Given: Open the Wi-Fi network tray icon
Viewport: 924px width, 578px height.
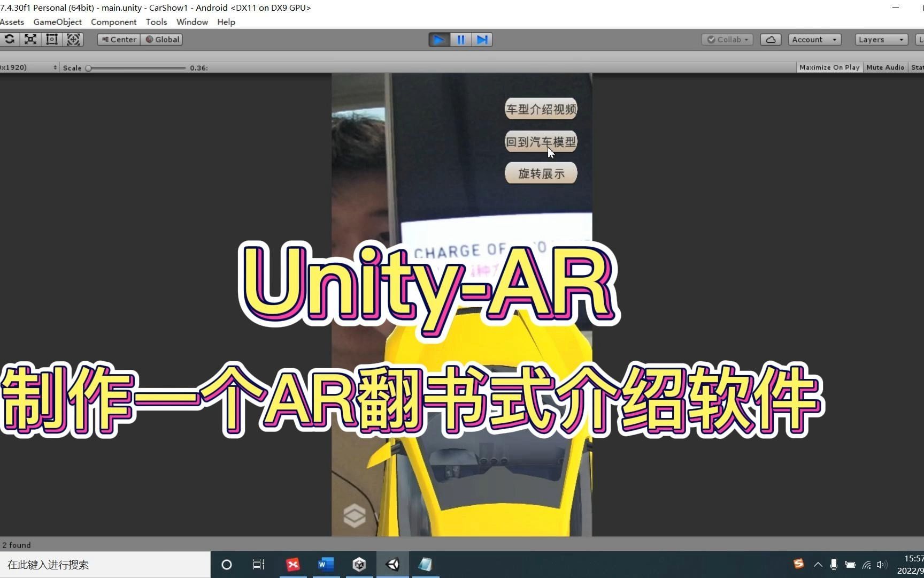Looking at the screenshot, I should point(867,565).
